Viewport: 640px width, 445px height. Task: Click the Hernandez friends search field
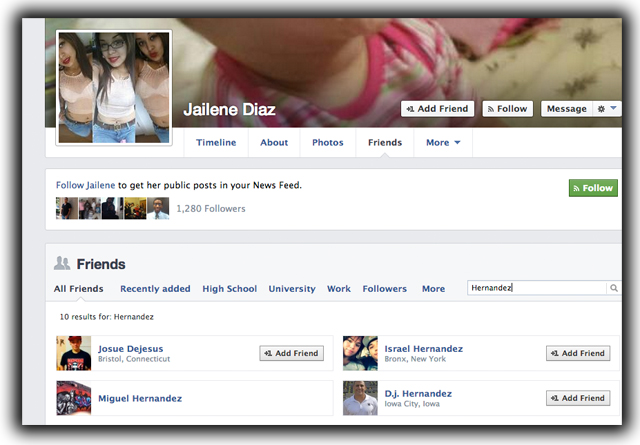537,288
